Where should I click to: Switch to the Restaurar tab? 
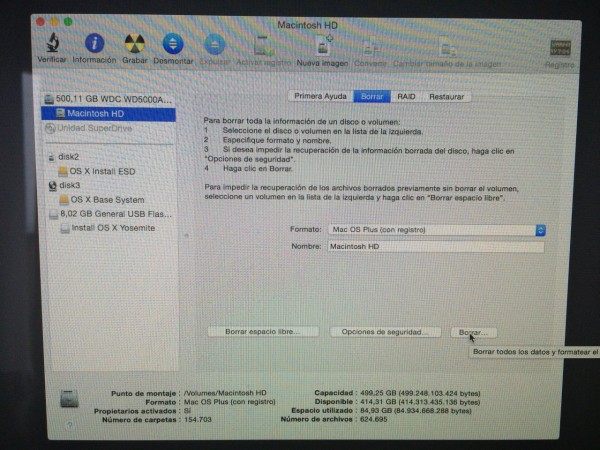447,97
